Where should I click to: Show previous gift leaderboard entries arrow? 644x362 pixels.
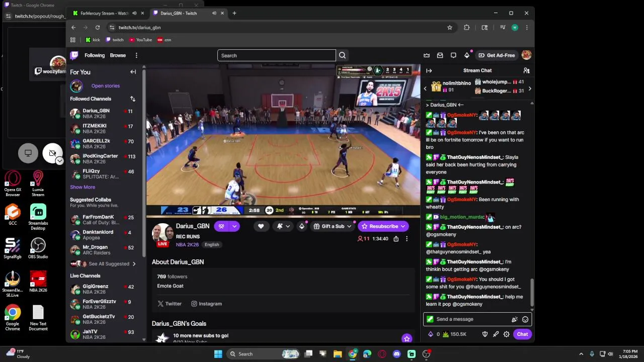(425, 88)
